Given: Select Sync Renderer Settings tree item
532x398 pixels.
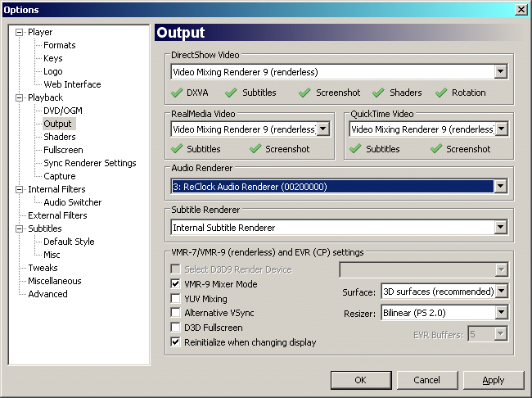Looking at the screenshot, I should click(x=90, y=163).
